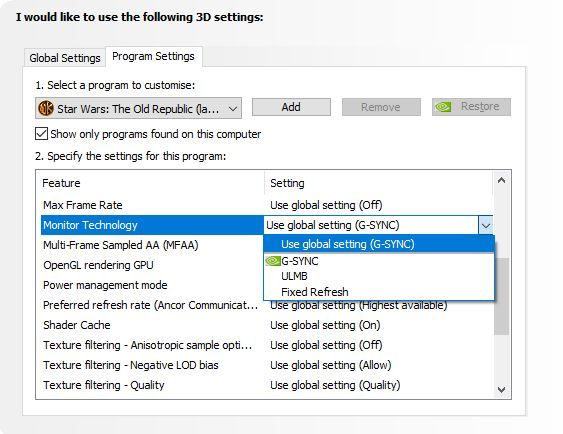The image size is (563, 434).
Task: Click the scrollbar down arrow
Action: point(502,389)
